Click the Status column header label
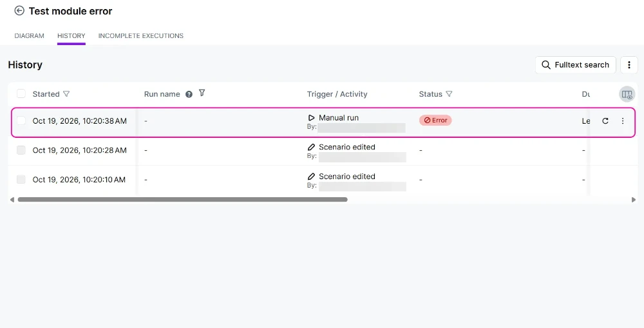This screenshot has width=644, height=328. pos(430,93)
